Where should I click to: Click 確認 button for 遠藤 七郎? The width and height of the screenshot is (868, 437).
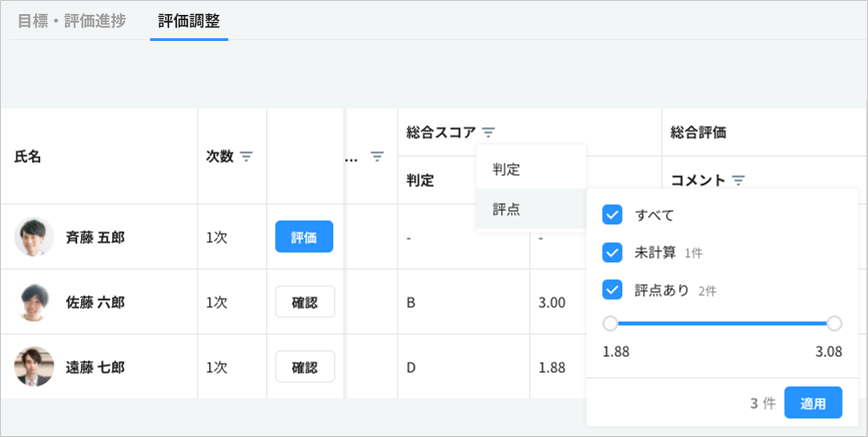point(304,367)
